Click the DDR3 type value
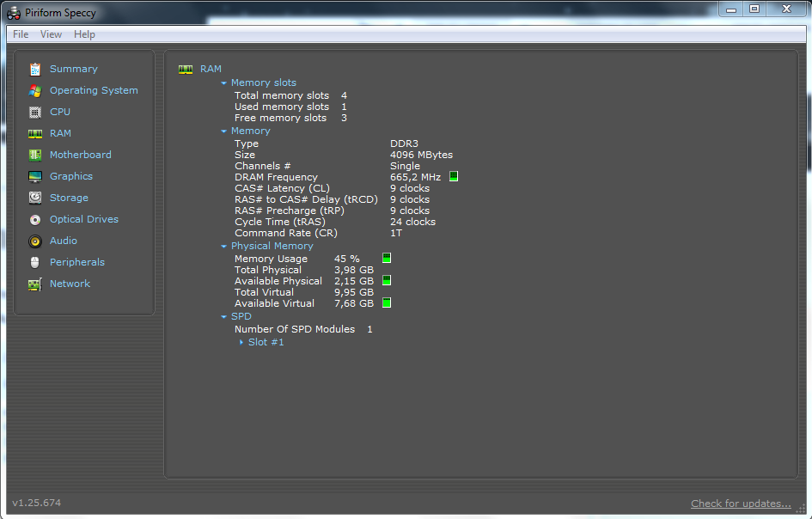The height and width of the screenshot is (519, 812). pos(404,143)
